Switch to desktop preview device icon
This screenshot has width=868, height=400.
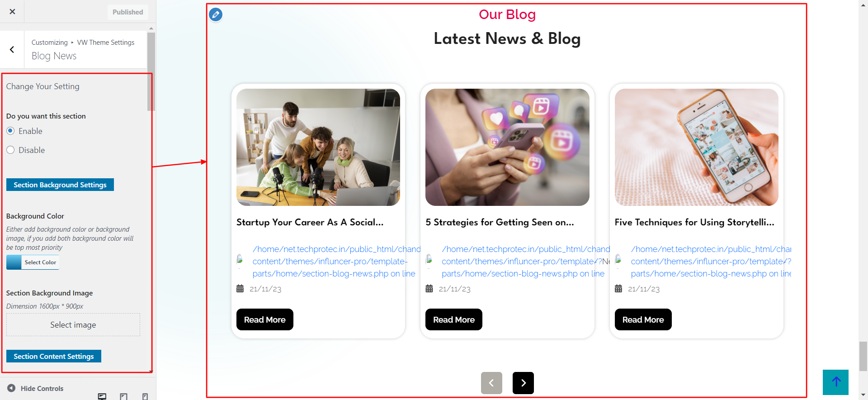[x=102, y=396]
